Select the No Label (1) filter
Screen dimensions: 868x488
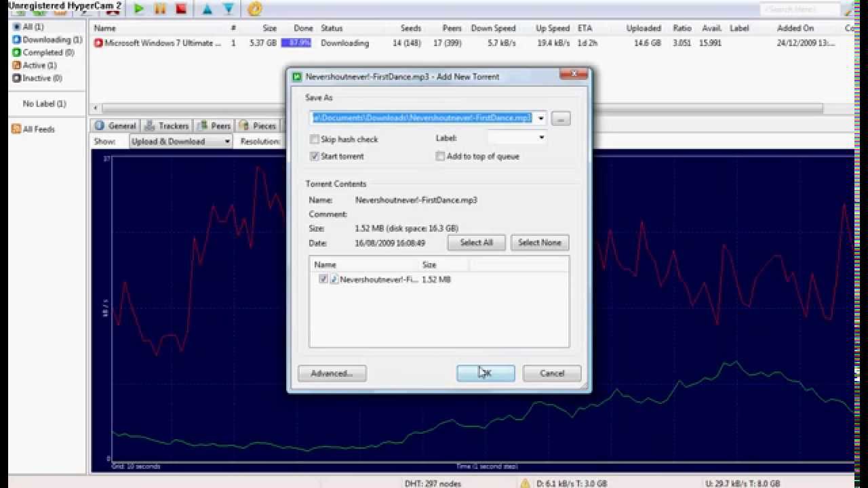click(44, 104)
